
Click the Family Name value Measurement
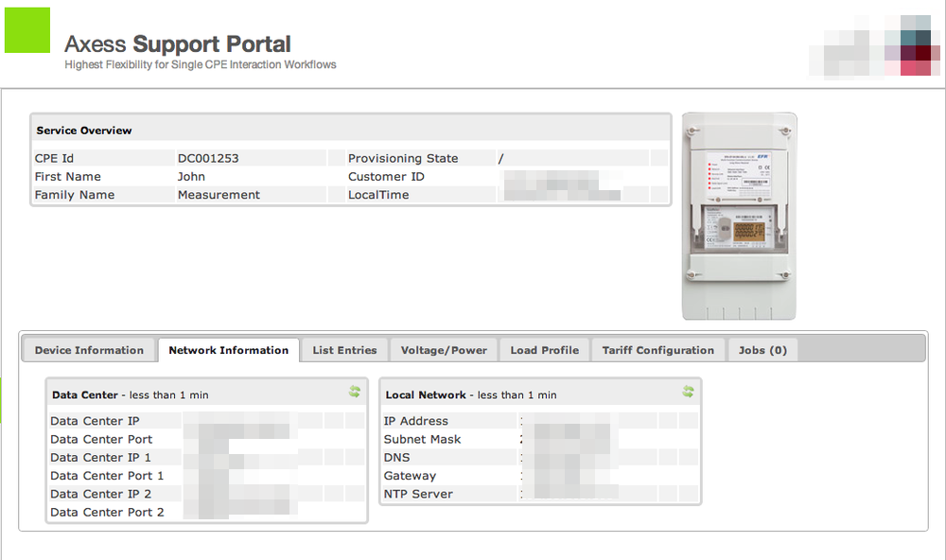point(219,195)
